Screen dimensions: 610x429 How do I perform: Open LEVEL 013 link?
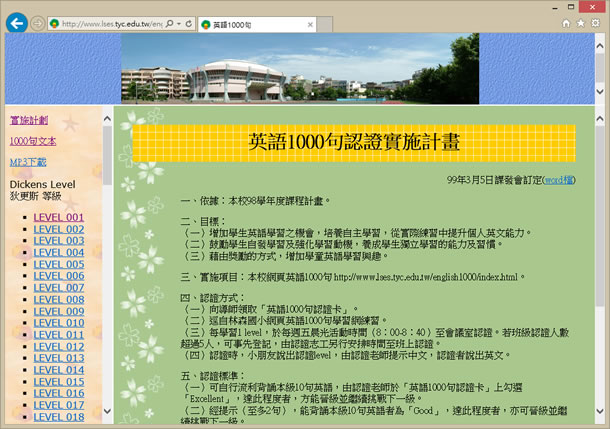coord(59,358)
